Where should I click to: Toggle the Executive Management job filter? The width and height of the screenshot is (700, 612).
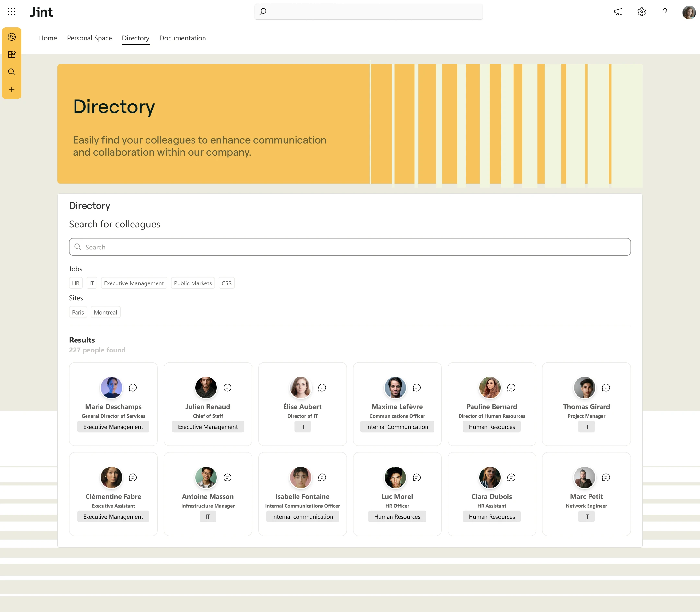pos(134,283)
